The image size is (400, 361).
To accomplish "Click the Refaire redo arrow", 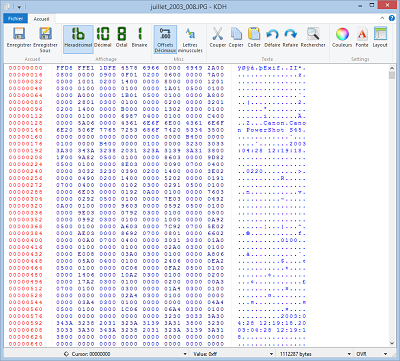I will tap(291, 34).
